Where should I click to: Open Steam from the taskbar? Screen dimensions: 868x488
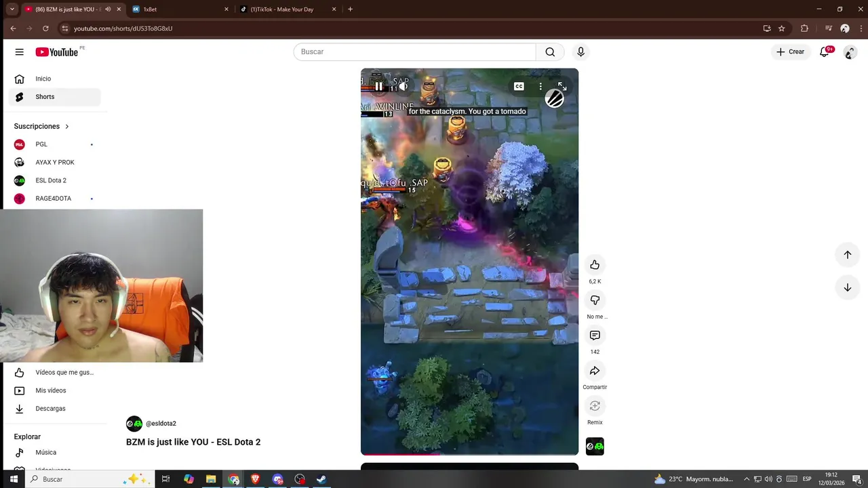[321, 479]
